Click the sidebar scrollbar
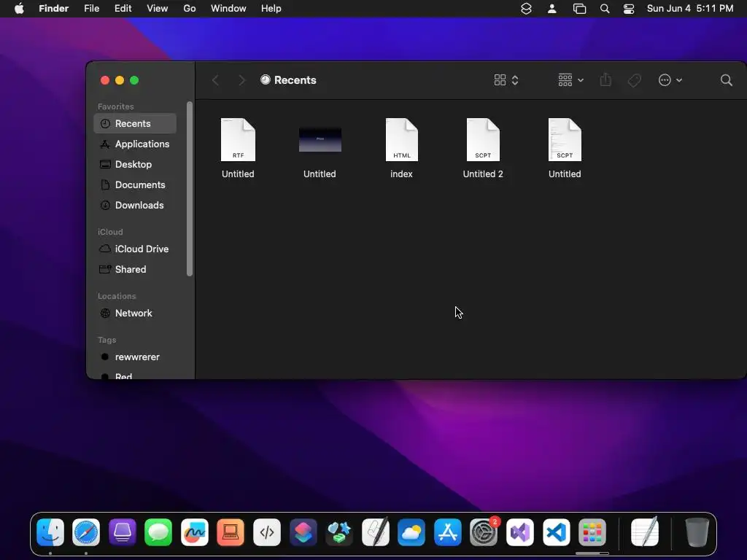This screenshot has width=747, height=560. (190, 189)
